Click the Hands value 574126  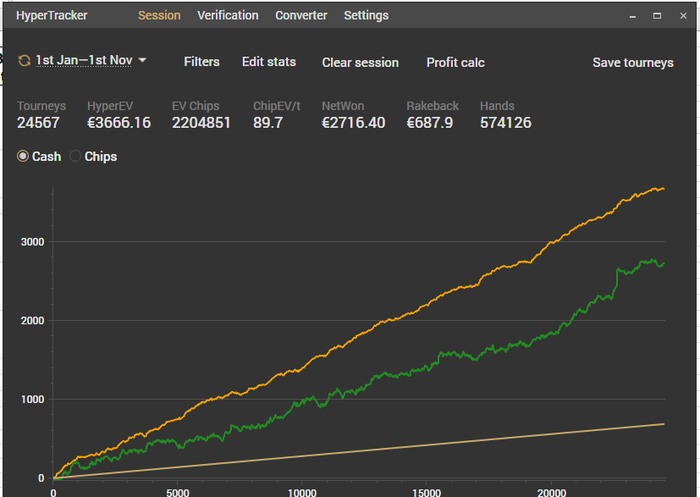506,123
